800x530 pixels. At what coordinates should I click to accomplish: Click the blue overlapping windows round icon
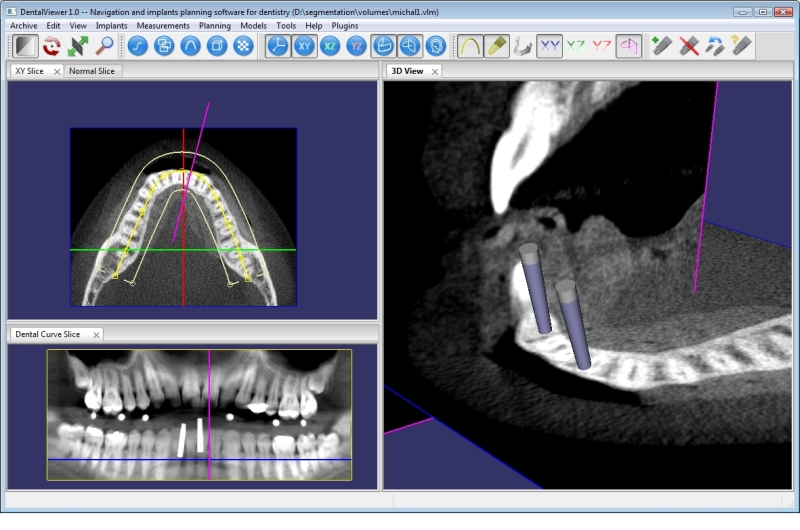click(164, 46)
